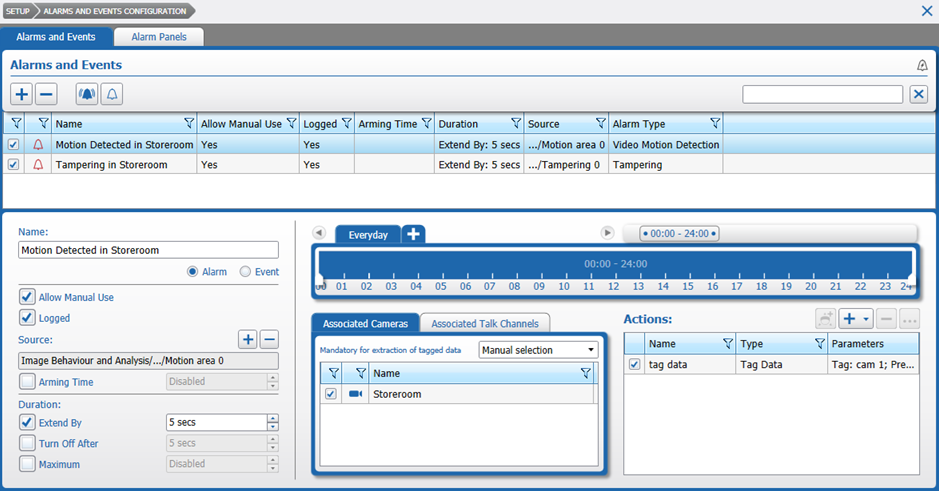The height and width of the screenshot is (491, 939).
Task: Select the Everyday schedule tab
Action: pos(368,235)
